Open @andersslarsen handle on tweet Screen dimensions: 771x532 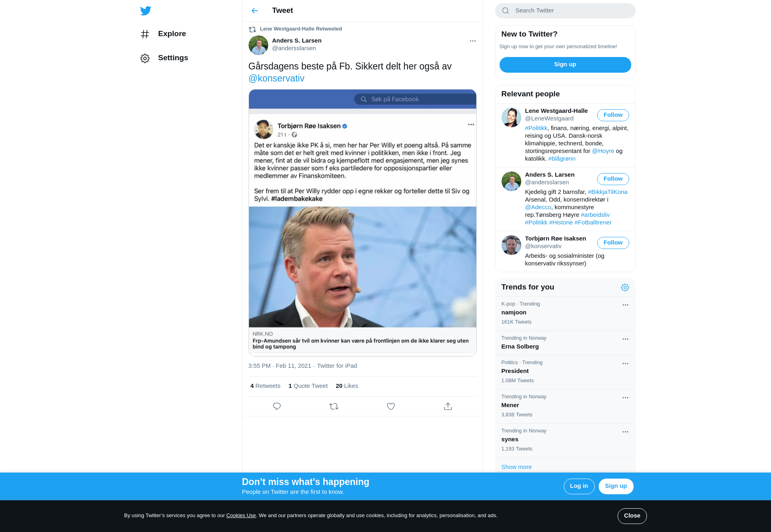click(294, 48)
